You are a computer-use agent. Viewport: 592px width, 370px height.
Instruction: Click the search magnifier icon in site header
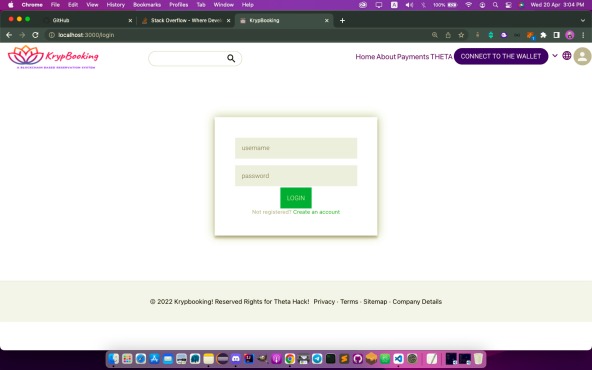pyautogui.click(x=231, y=58)
